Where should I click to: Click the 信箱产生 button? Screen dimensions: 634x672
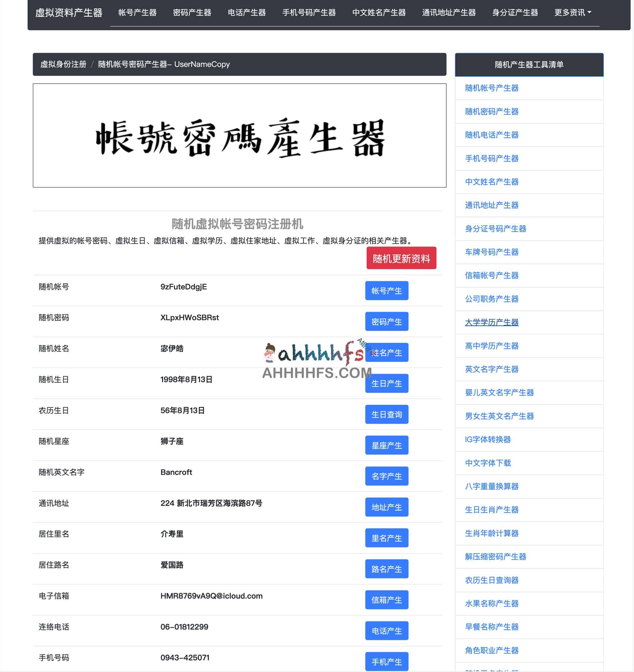coord(386,600)
